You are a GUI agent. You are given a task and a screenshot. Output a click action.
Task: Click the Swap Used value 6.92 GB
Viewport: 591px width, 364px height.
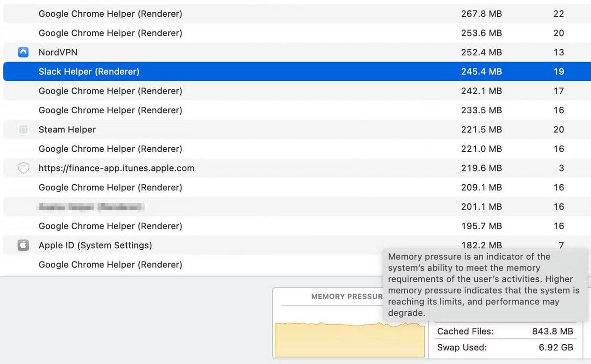point(556,347)
